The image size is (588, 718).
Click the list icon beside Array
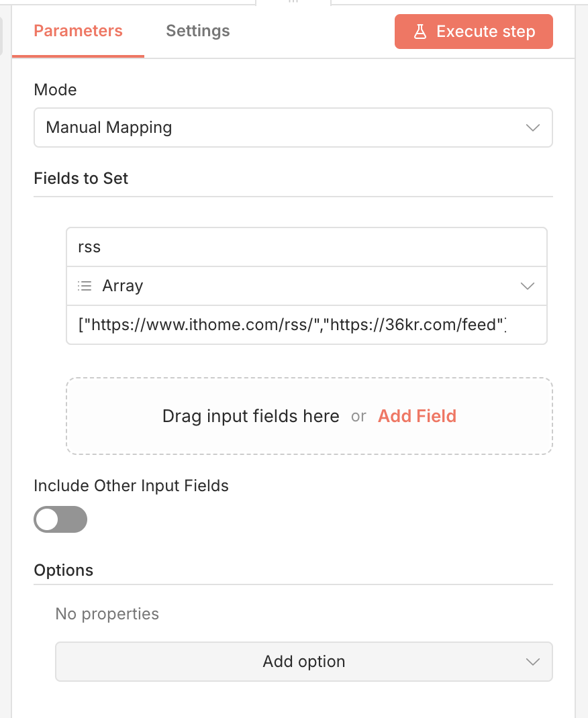(85, 286)
